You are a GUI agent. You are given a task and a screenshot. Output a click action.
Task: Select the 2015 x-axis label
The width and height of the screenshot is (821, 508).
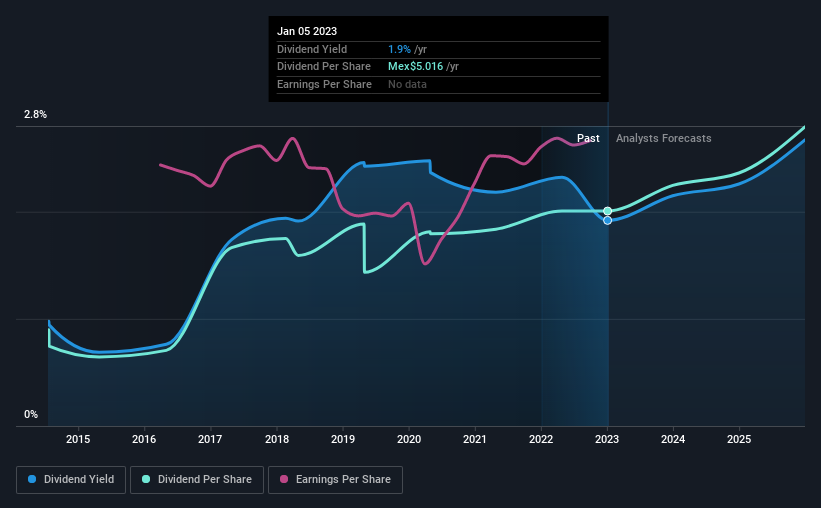(x=78, y=439)
